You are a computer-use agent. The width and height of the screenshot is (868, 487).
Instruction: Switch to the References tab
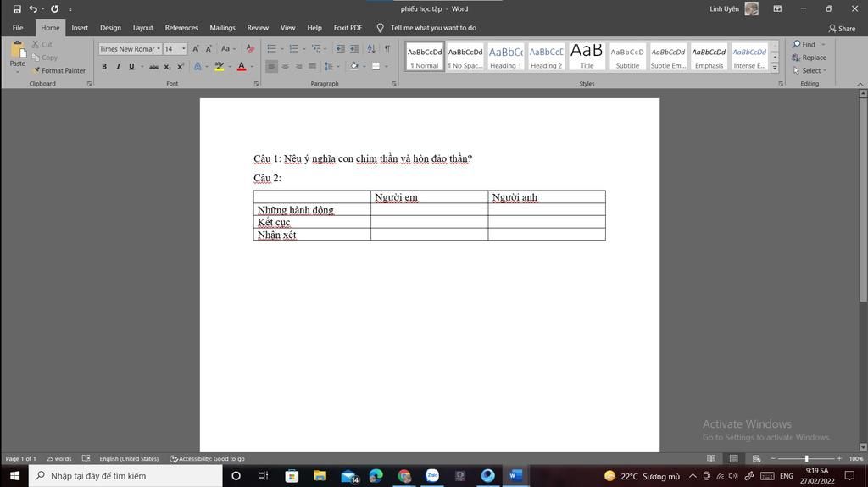pos(181,28)
